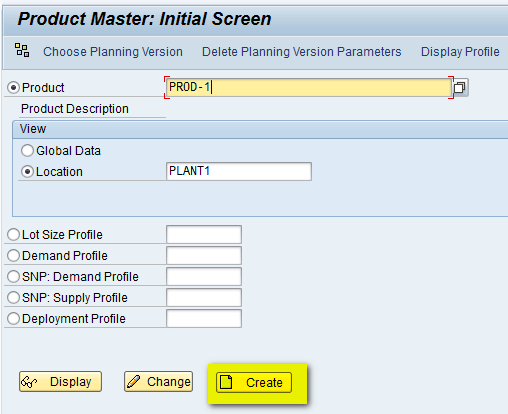Choose the Lot Size Profile radio button
Screen dimensions: 508x414
click(x=13, y=235)
